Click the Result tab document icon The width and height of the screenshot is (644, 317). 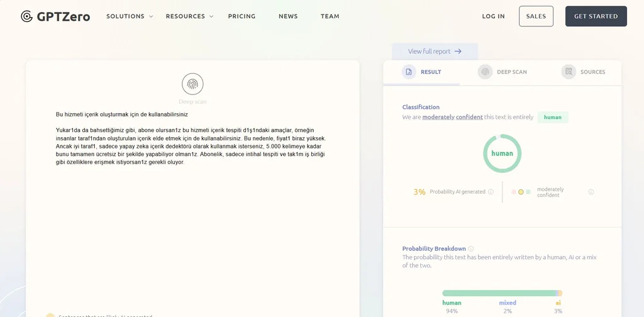point(409,72)
